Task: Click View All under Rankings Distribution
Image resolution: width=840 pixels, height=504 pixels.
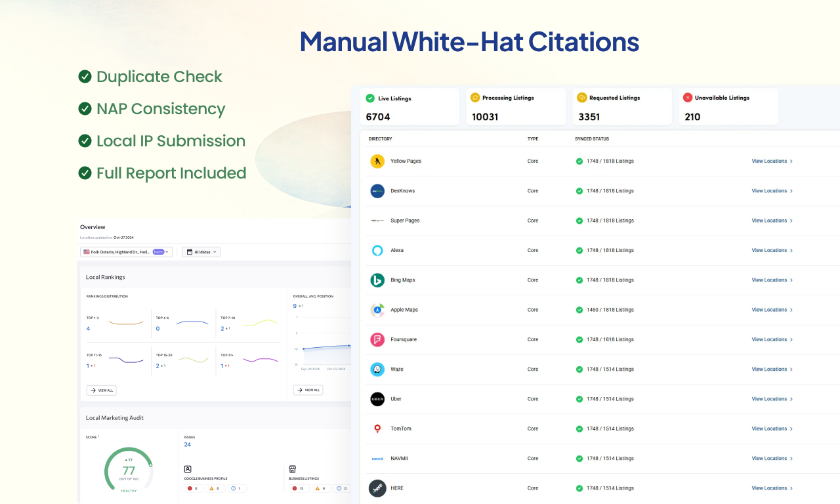Action: 101,390
